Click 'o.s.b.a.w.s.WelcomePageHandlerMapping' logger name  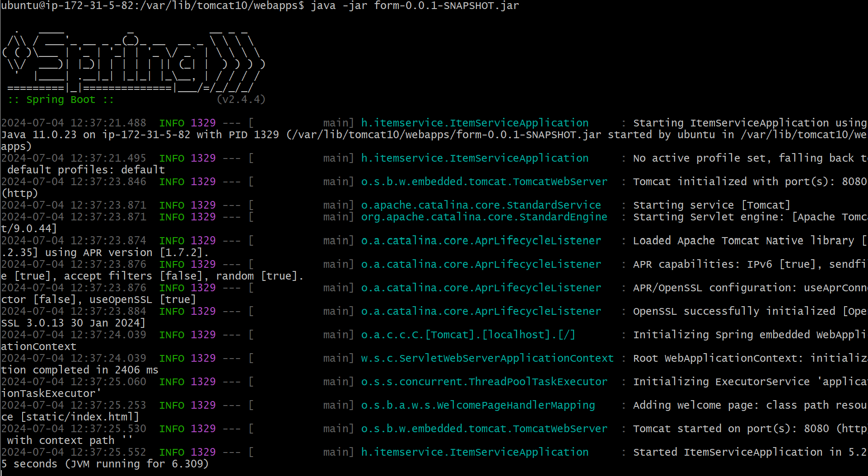pyautogui.click(x=478, y=405)
